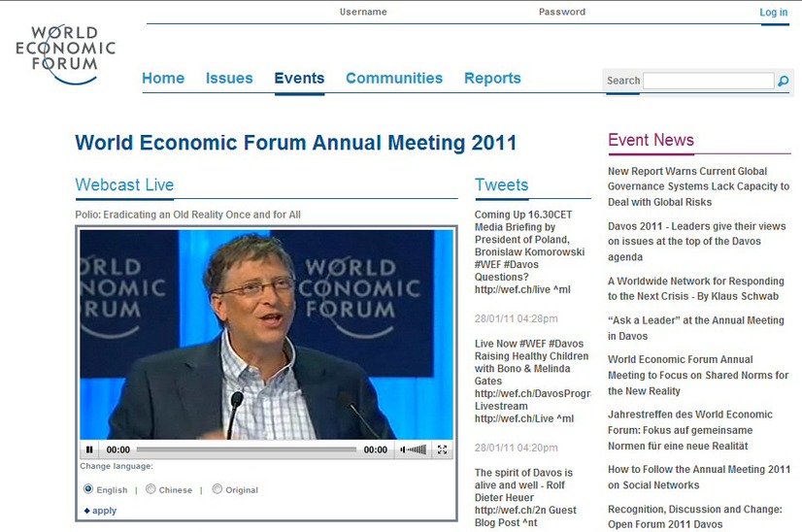Open the Issues menu
The width and height of the screenshot is (802, 532).
[x=229, y=79]
